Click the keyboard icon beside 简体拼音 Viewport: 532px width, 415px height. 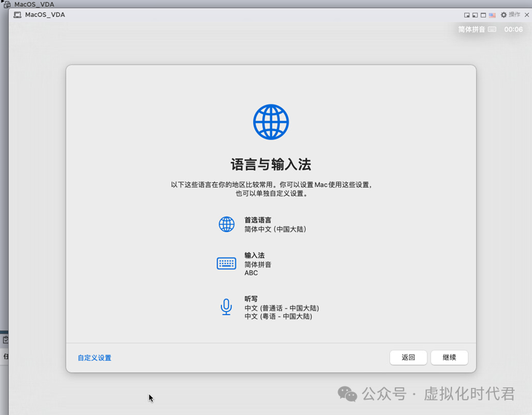click(x=492, y=30)
